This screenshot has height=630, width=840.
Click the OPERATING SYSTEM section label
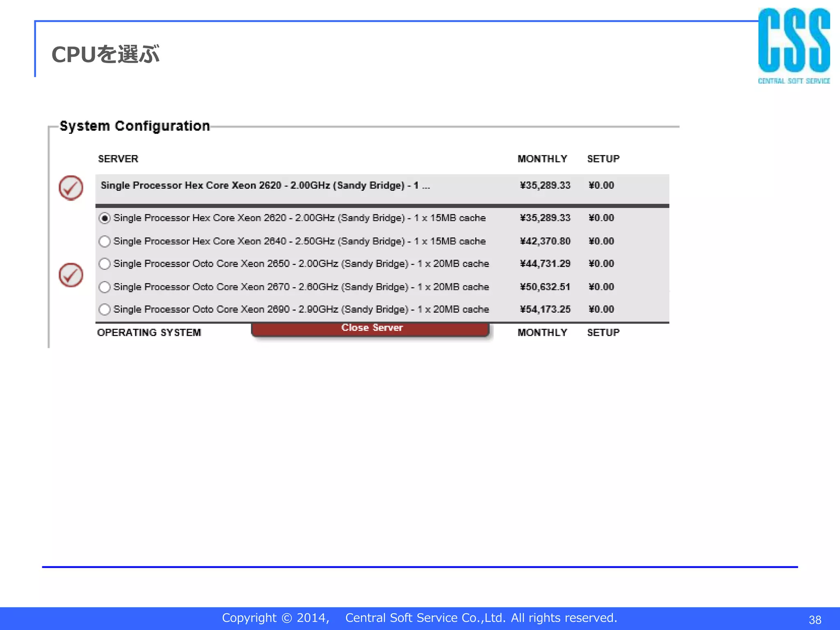pos(149,333)
